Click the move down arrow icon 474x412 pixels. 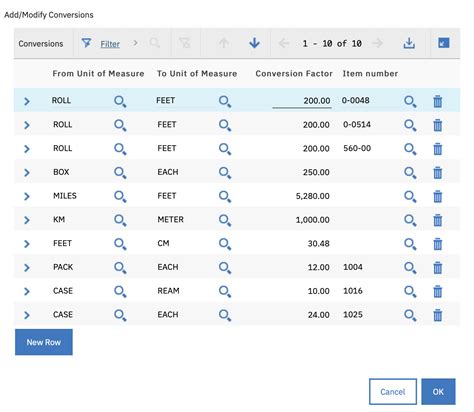[254, 43]
